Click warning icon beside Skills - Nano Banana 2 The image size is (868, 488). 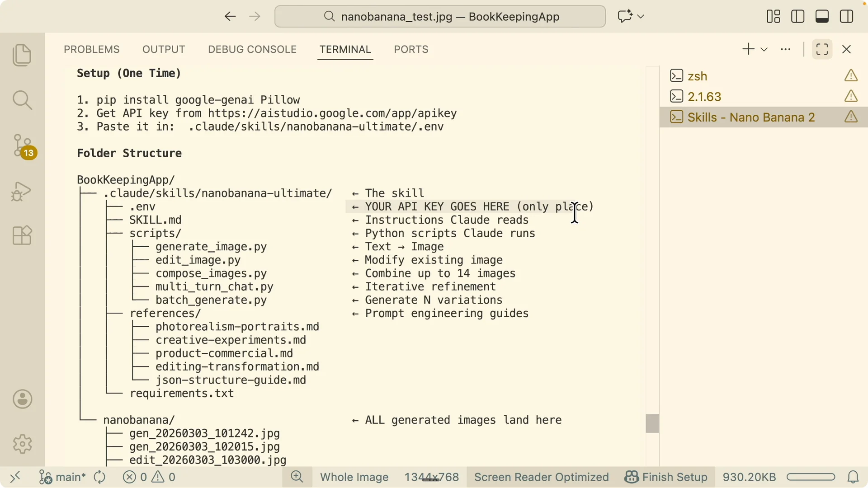(851, 117)
